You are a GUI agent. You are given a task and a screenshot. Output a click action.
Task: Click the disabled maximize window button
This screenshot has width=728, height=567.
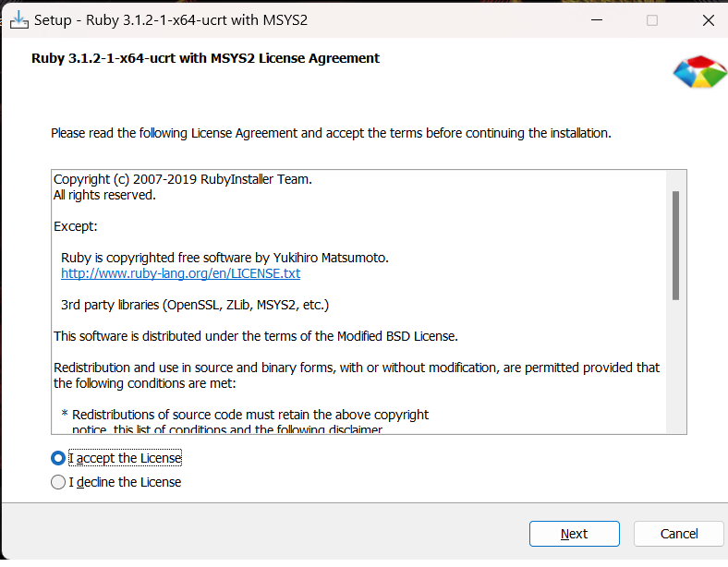(x=651, y=19)
